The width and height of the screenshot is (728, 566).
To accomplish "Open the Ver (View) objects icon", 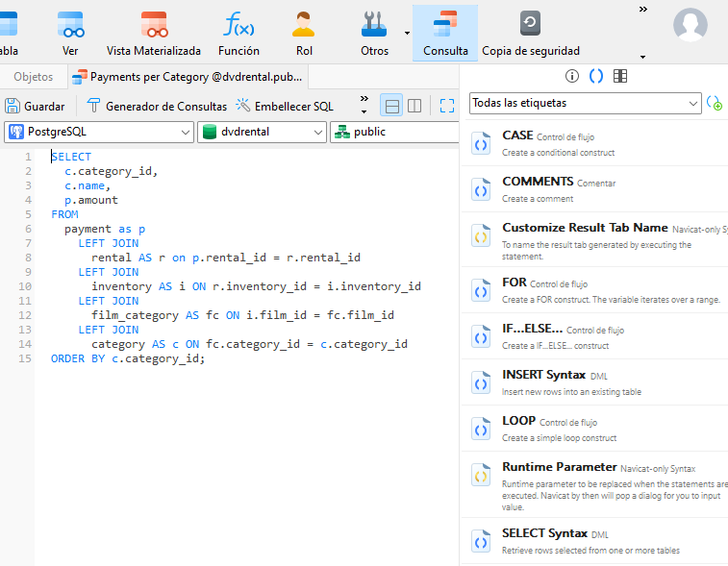I will point(70,34).
